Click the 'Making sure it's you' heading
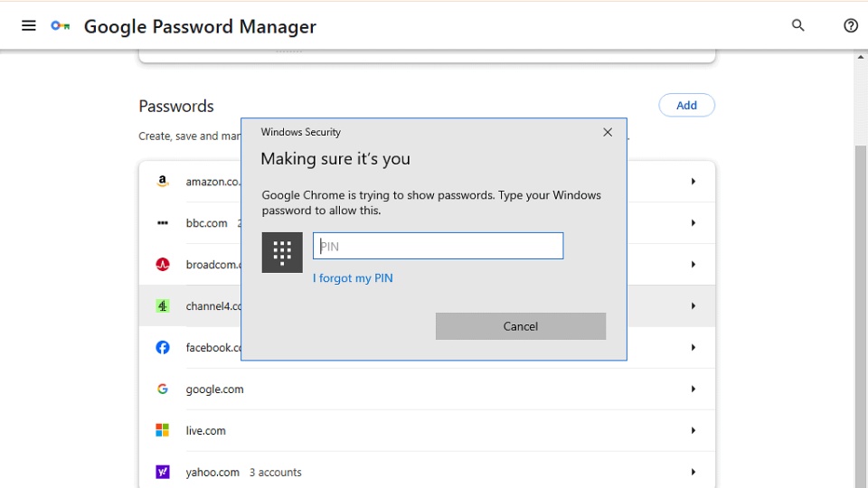 [x=335, y=159]
